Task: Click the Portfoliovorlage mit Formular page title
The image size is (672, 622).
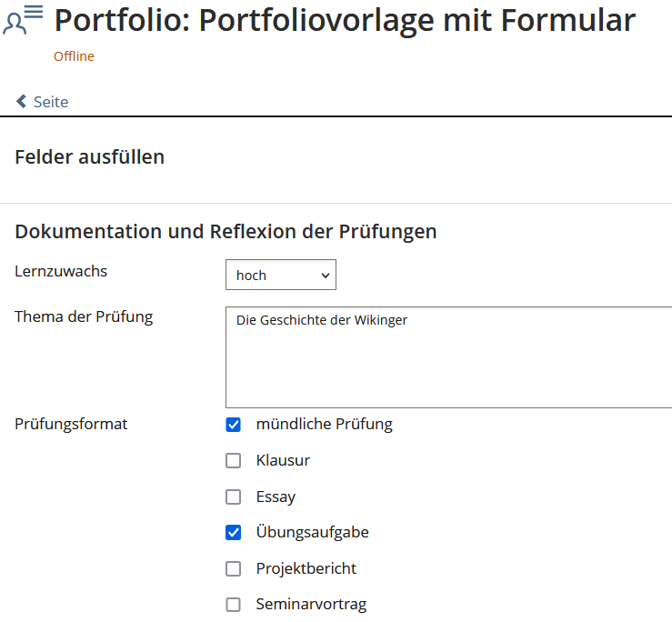Action: point(346,20)
